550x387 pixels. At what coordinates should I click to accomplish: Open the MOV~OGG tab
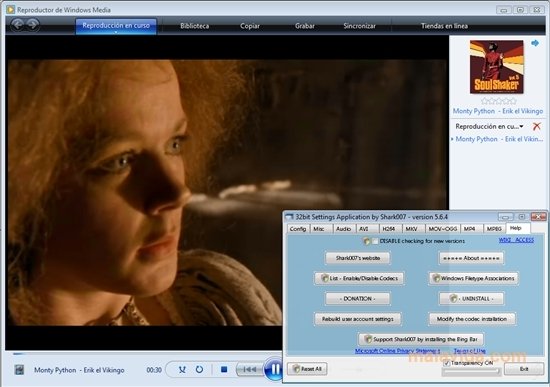pos(442,229)
